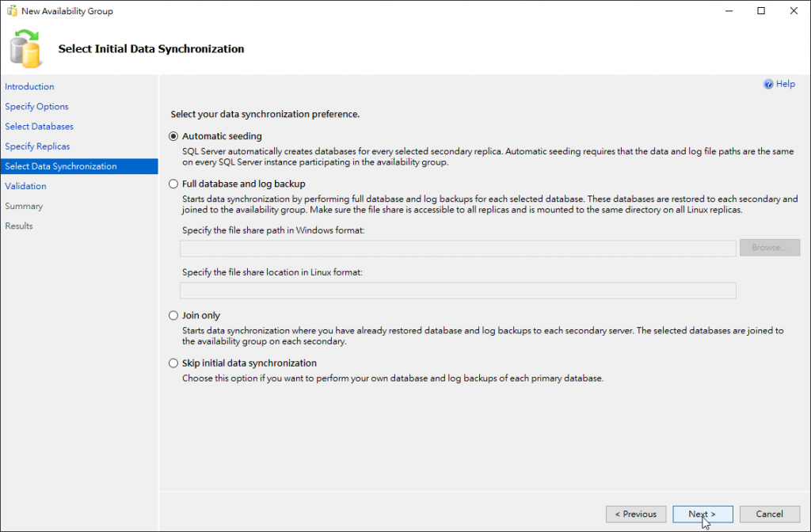
Task: Go back with the Previous button
Action: (x=636, y=514)
